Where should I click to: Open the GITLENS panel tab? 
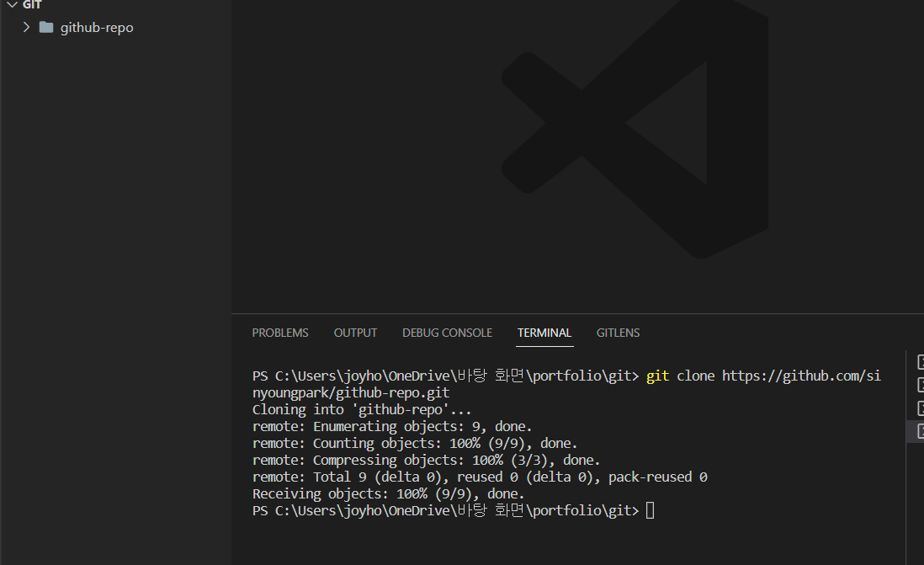point(618,333)
